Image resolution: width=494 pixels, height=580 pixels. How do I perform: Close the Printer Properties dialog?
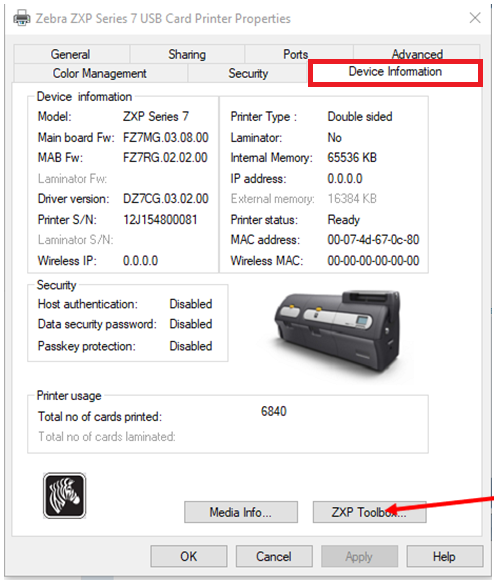475,18
